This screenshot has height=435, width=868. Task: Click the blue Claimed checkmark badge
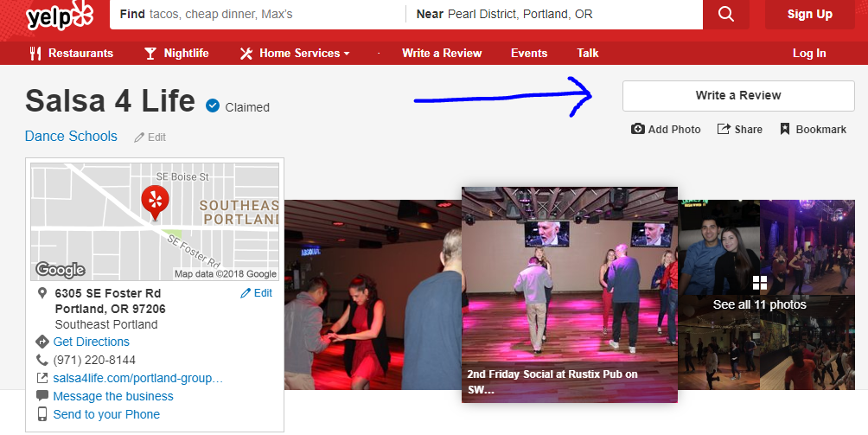pyautogui.click(x=213, y=106)
